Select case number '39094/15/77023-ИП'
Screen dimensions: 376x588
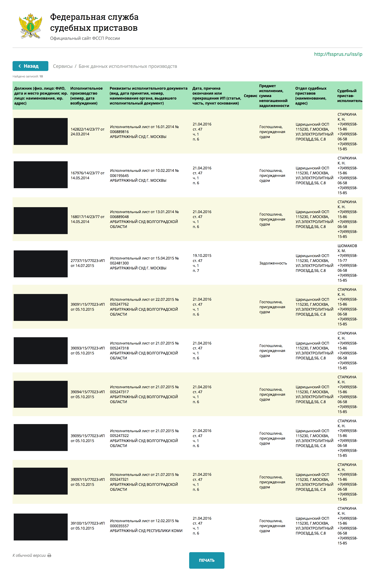88,394
